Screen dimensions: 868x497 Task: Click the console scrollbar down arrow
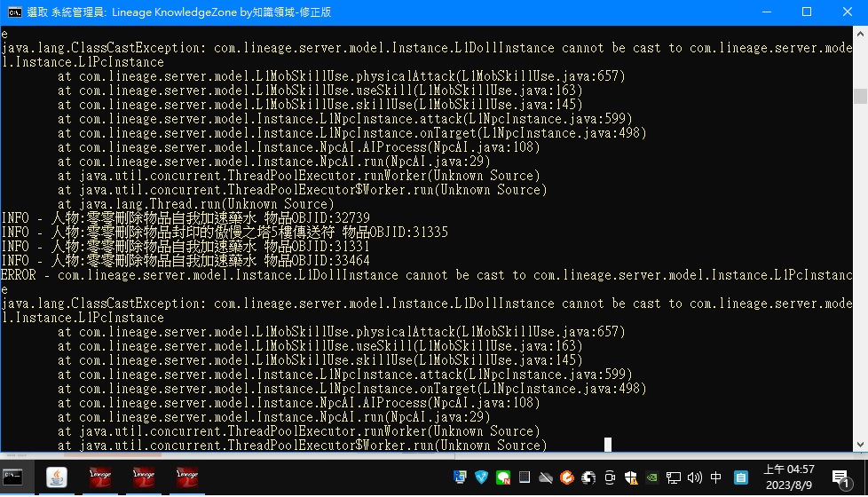(x=860, y=445)
